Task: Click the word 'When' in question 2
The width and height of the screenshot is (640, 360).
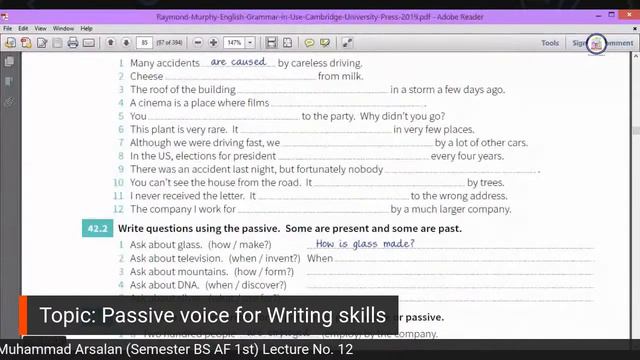Action: click(320, 258)
